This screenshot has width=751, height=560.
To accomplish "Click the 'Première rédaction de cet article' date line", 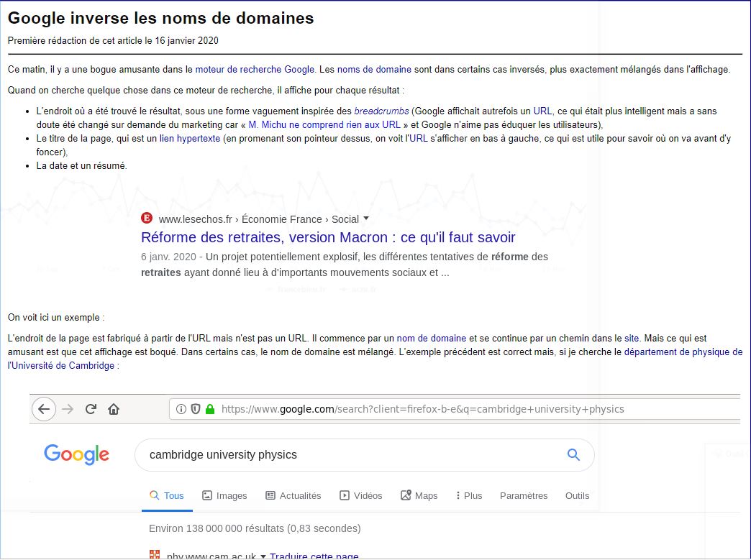I will [x=113, y=41].
